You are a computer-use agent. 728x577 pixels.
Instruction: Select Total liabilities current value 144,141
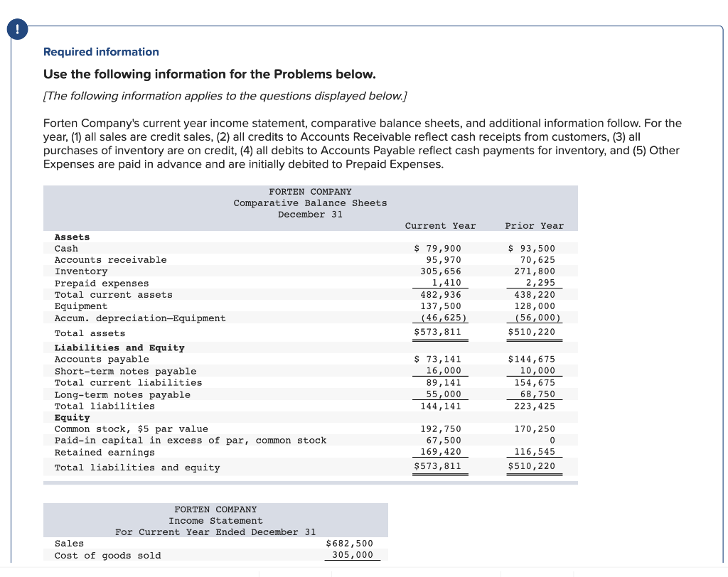tap(441, 406)
